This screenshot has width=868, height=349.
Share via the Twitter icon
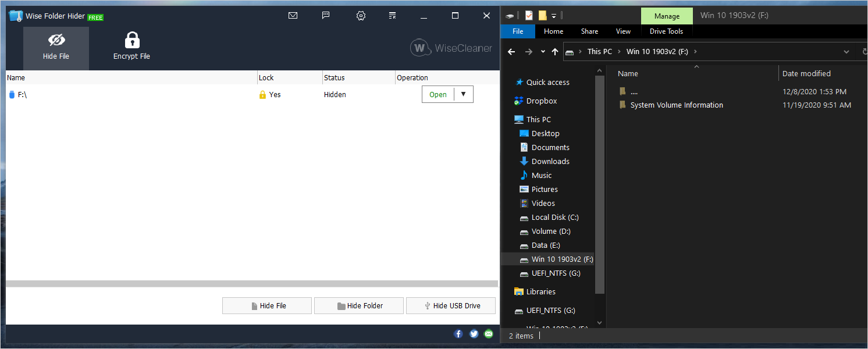tap(474, 333)
